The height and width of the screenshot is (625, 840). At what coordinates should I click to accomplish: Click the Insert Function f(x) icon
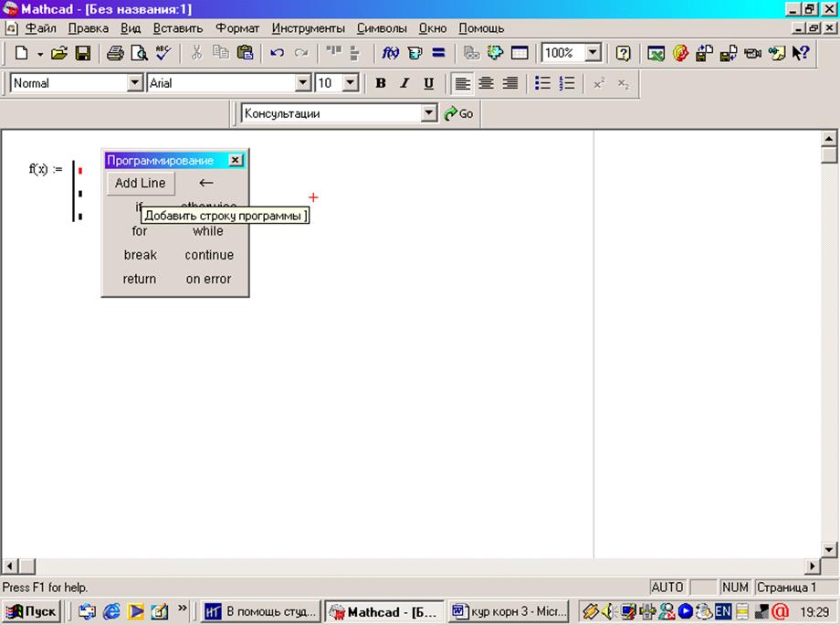391,54
